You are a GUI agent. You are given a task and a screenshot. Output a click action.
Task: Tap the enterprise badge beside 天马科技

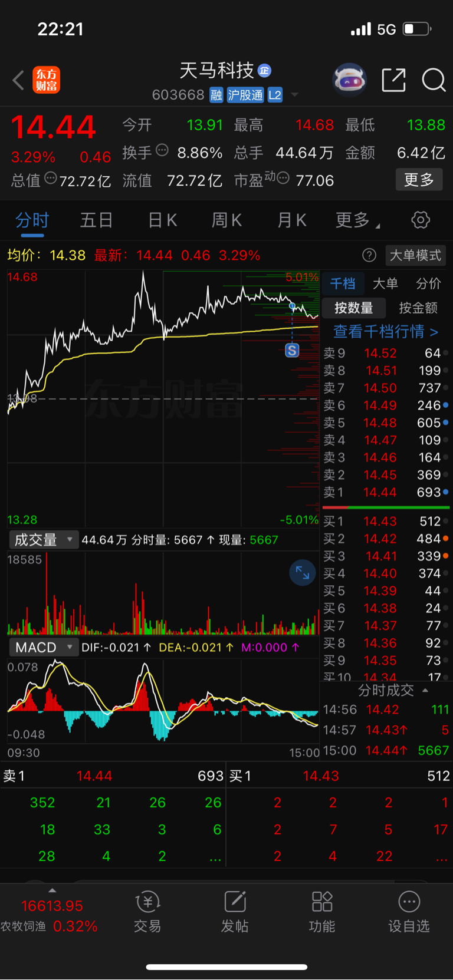tap(265, 71)
